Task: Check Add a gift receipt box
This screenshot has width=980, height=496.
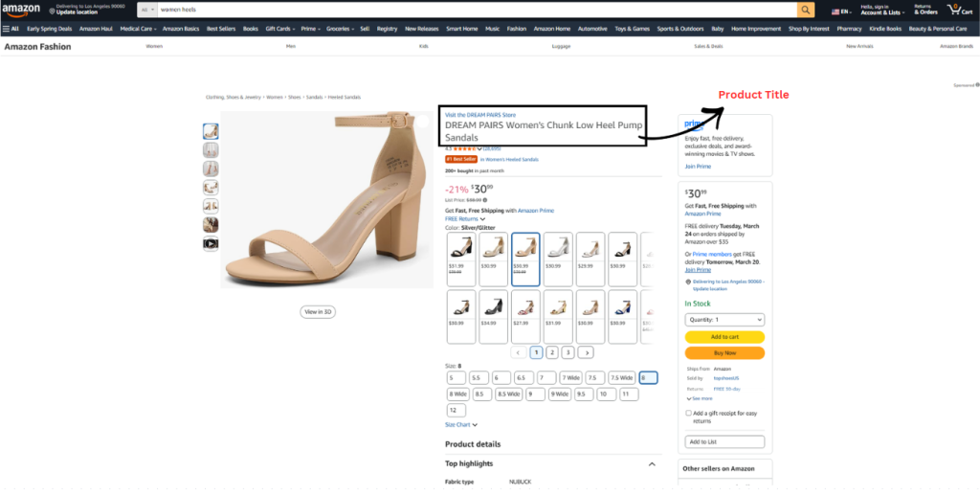Action: click(x=688, y=413)
